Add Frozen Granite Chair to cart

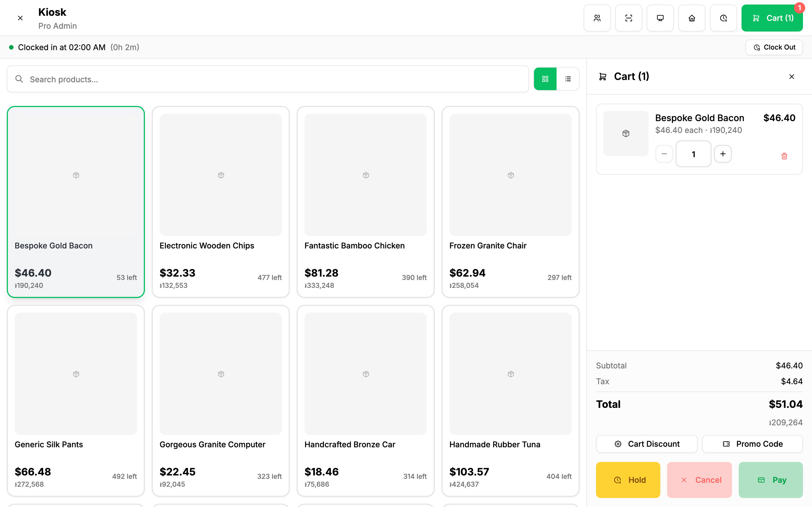pyautogui.click(x=510, y=202)
